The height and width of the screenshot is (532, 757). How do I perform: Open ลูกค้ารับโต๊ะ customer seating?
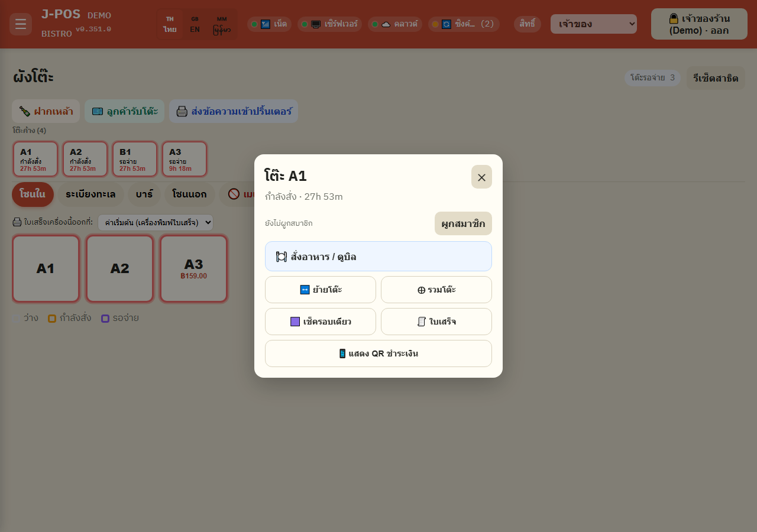click(124, 111)
